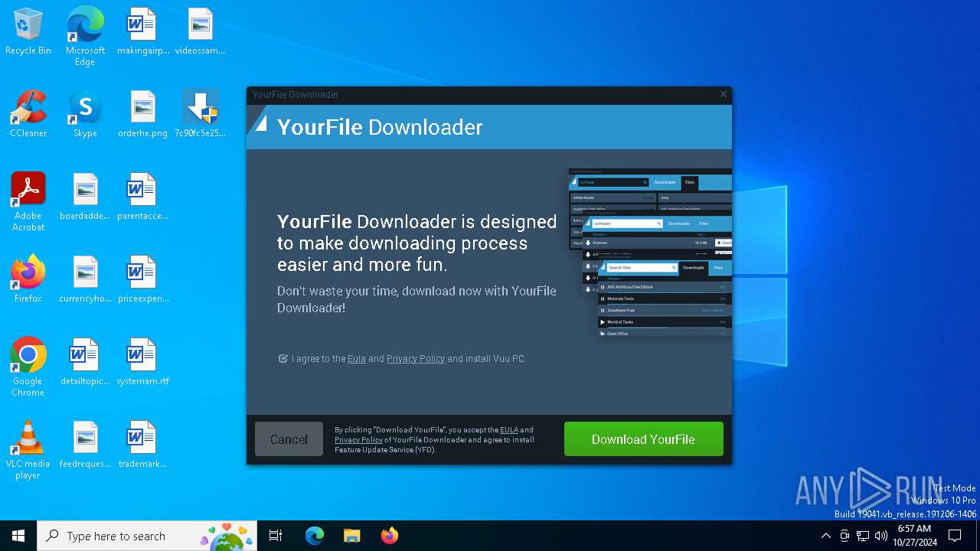980x551 pixels.
Task: Select the 7c90fc5e25... installer icon
Action: [x=200, y=114]
